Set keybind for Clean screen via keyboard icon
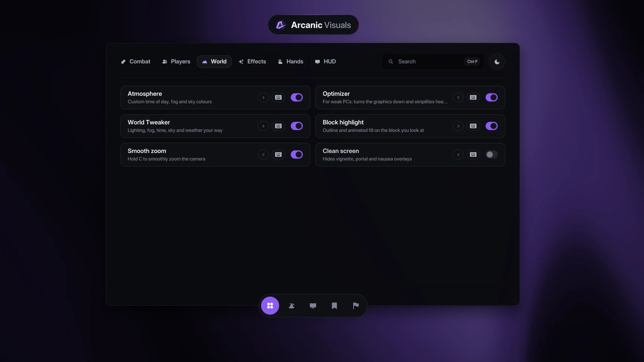This screenshot has width=644, height=362. pos(473,154)
